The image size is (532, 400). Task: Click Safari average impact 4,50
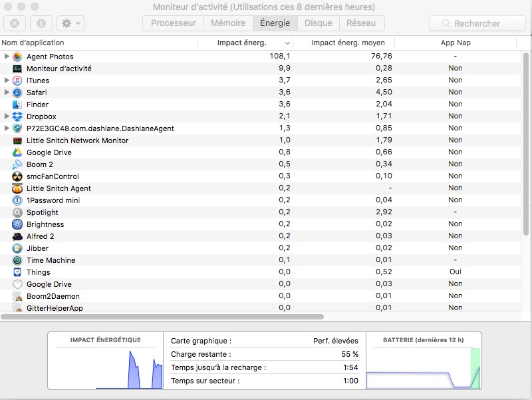coord(384,92)
